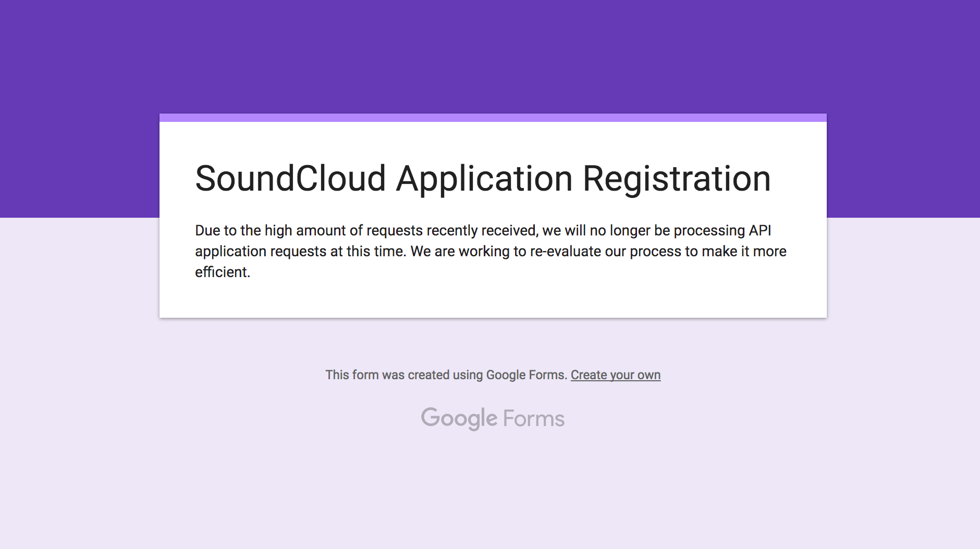The width and height of the screenshot is (980, 549).
Task: Click the underlined Create your own hyperlink
Action: click(x=615, y=375)
